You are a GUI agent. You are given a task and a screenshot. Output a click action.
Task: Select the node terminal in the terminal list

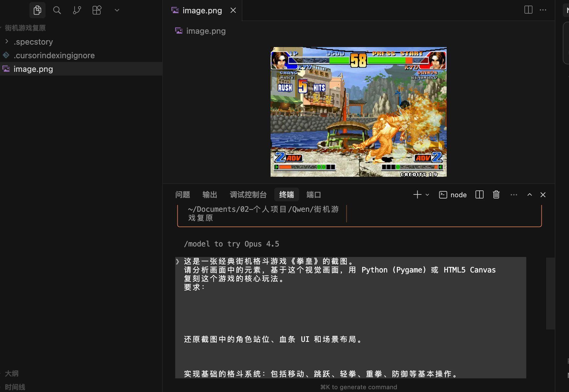452,195
